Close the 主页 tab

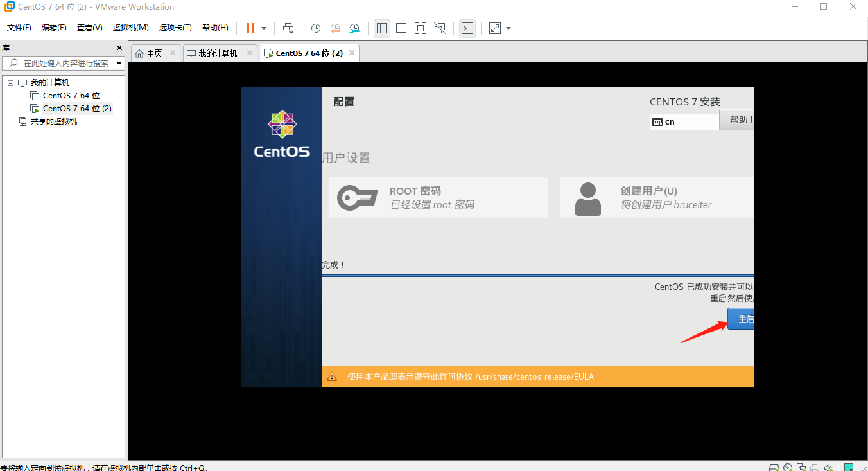[x=173, y=53]
